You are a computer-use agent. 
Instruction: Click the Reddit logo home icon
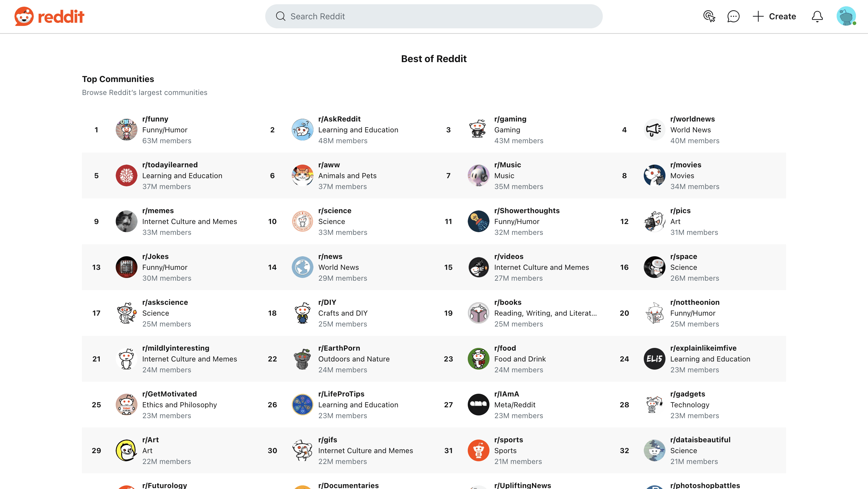coord(49,16)
